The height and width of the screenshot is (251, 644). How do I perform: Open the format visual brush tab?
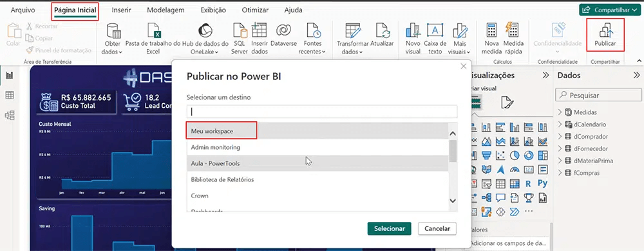point(507,102)
